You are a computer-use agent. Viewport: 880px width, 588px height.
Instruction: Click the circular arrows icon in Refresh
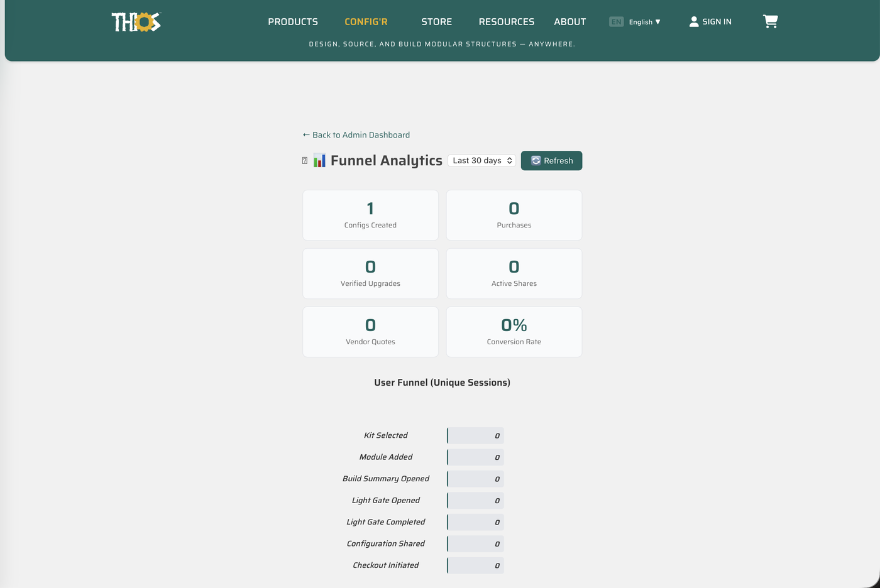coord(536,161)
